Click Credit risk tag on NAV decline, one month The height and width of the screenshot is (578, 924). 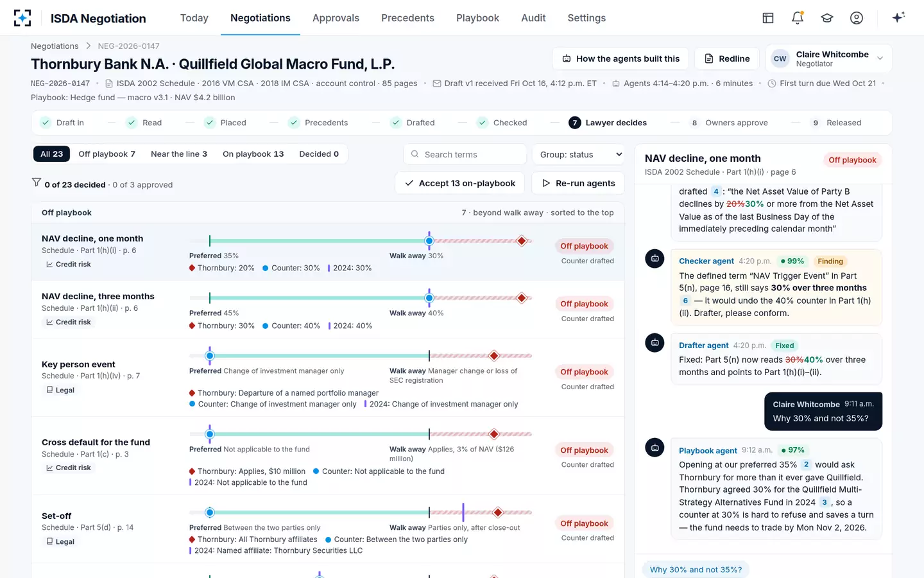69,265
